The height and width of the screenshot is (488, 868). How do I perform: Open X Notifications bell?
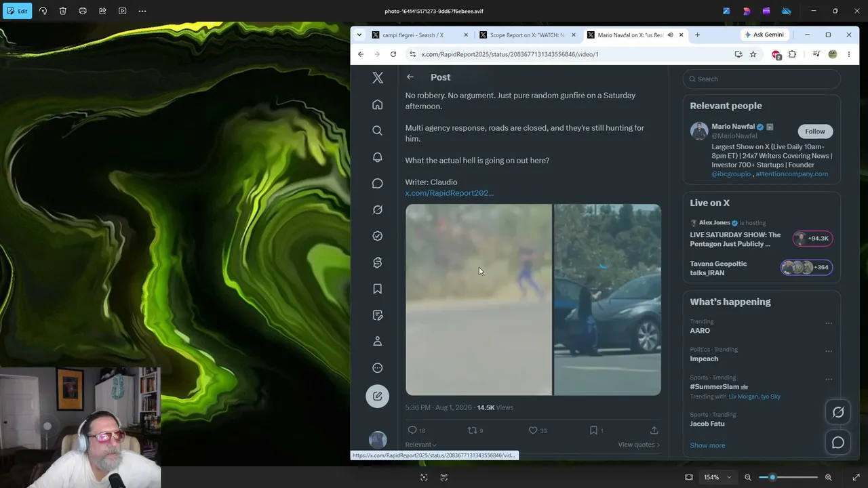click(378, 157)
